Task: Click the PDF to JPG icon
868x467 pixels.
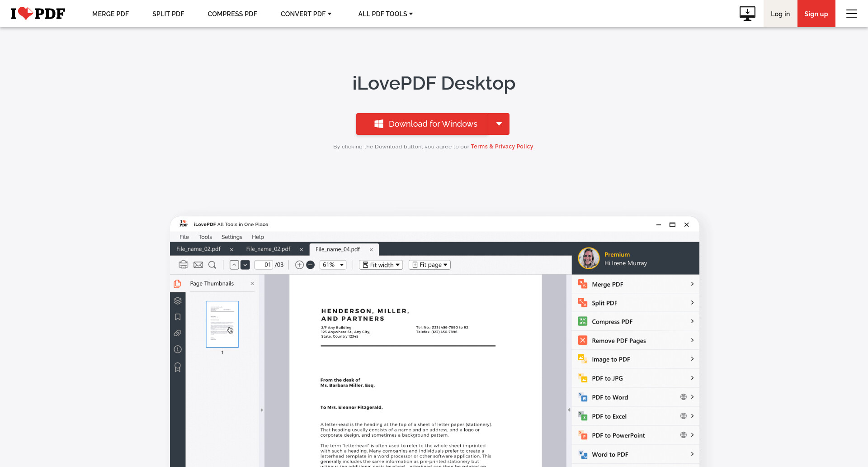Action: (582, 378)
